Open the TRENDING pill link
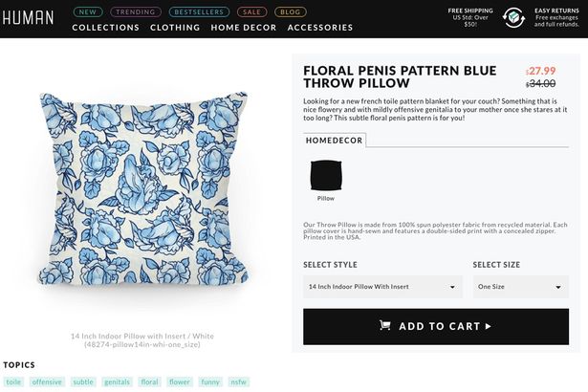The image size is (588, 392). pos(136,11)
